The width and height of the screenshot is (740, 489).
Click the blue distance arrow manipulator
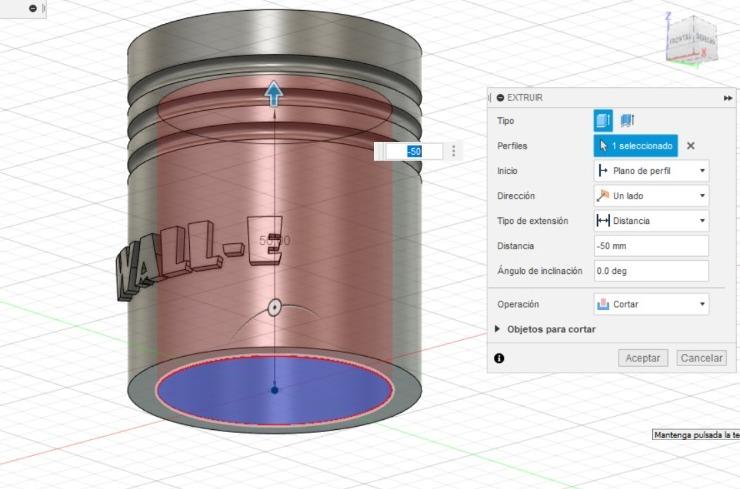(274, 93)
